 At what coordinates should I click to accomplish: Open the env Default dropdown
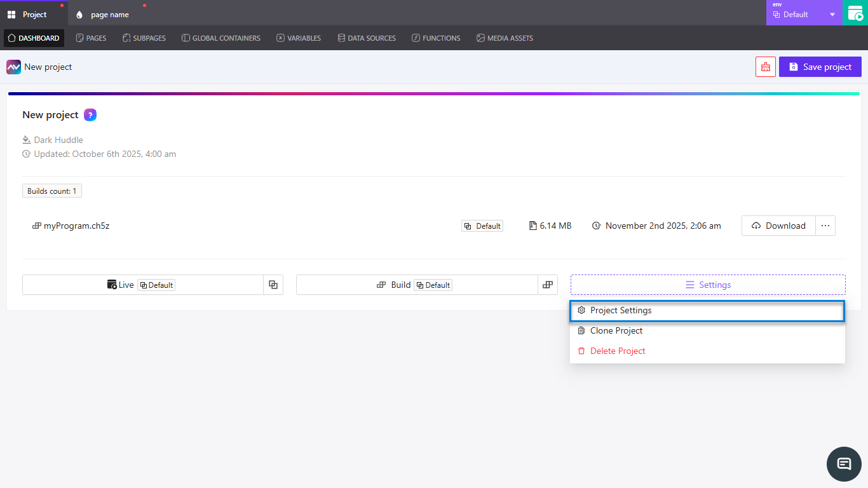pos(804,13)
